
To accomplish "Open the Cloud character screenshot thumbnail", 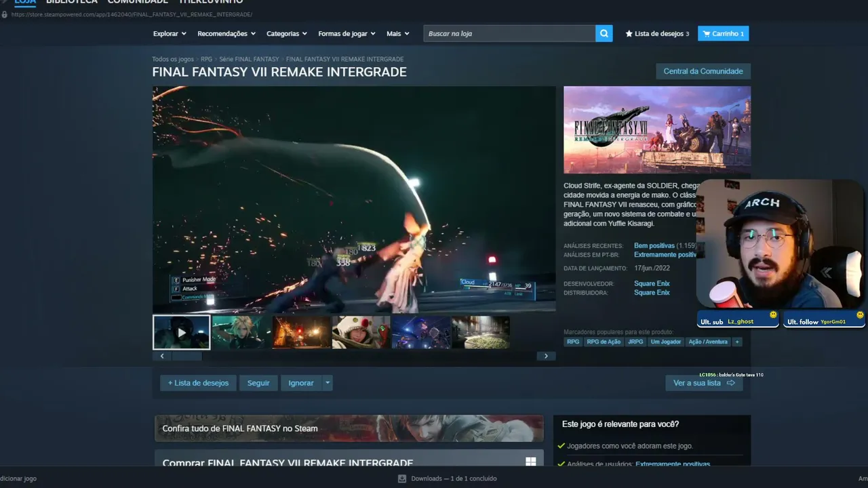I will click(241, 332).
